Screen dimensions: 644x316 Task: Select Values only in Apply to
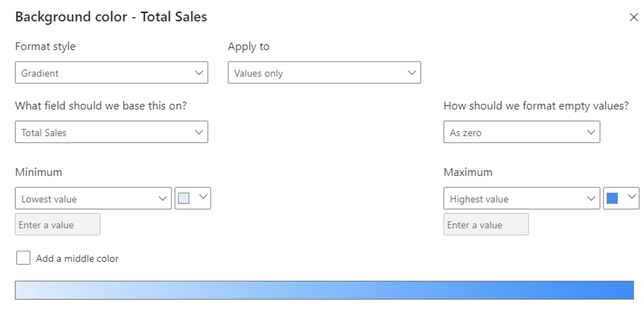coord(283,73)
